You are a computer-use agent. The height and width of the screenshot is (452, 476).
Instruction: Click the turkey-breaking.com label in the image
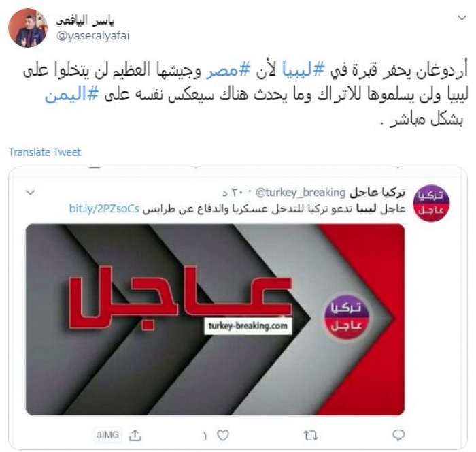coord(248,326)
